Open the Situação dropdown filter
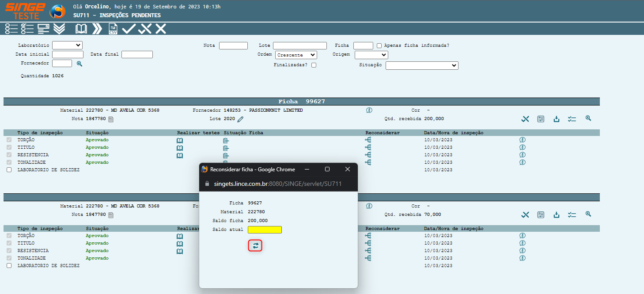 click(422, 65)
